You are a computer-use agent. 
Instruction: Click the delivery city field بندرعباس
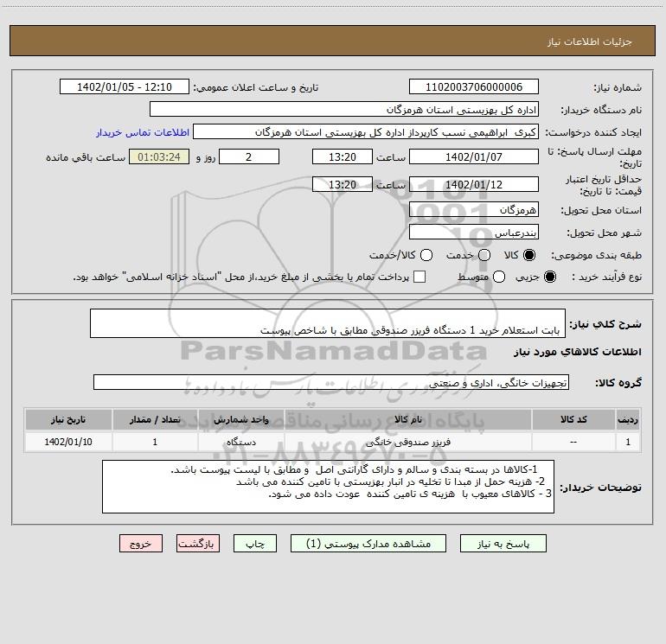point(474,233)
